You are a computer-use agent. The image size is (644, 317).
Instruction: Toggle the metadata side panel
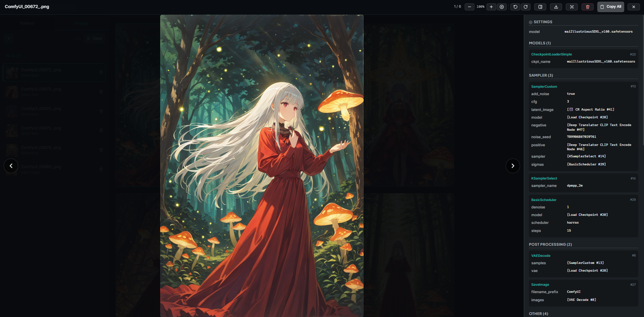[x=540, y=7]
